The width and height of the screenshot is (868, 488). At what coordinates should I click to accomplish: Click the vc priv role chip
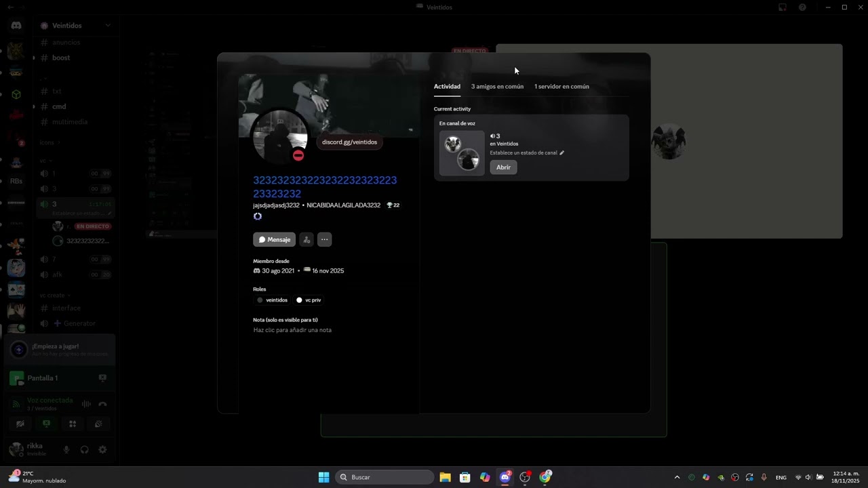(309, 300)
